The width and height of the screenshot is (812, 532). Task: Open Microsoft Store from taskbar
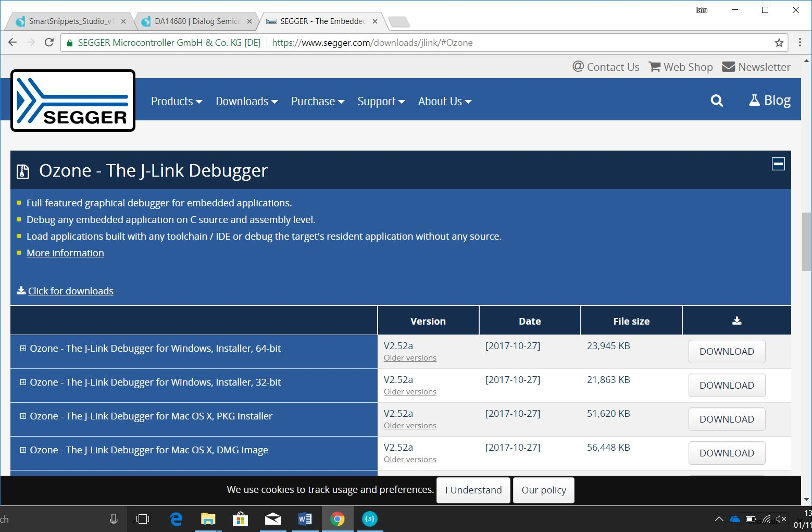point(240,519)
